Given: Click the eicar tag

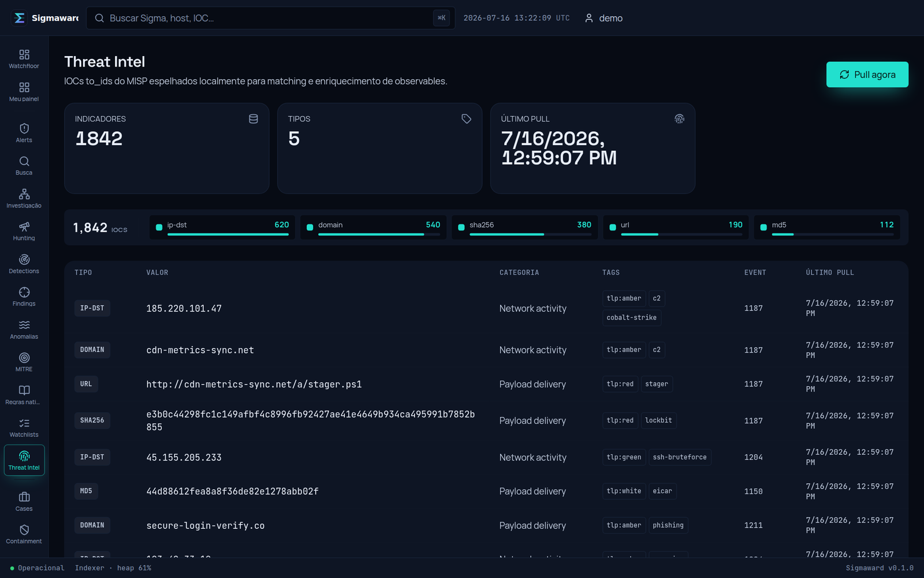Looking at the screenshot, I should click(662, 491).
